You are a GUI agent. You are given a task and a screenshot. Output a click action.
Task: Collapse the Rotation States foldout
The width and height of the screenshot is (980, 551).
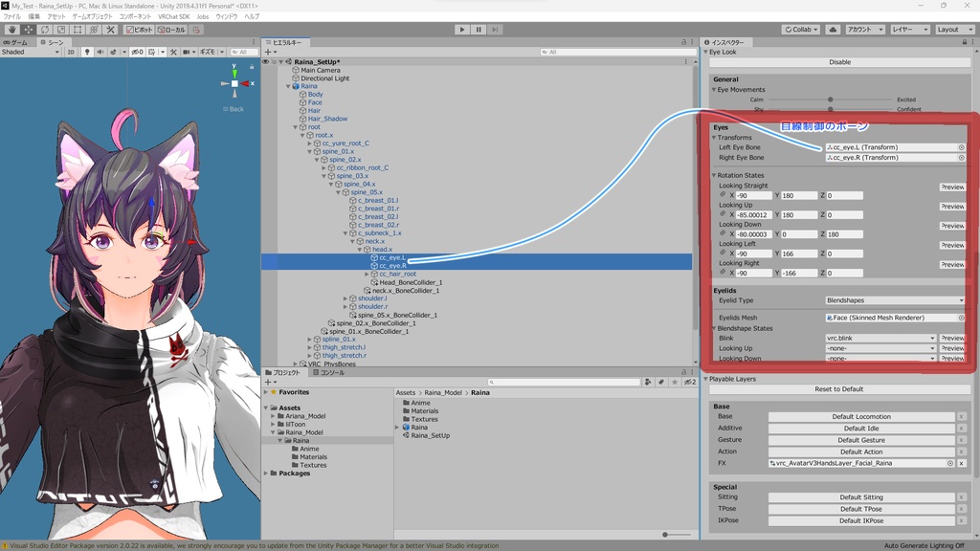pyautogui.click(x=714, y=176)
